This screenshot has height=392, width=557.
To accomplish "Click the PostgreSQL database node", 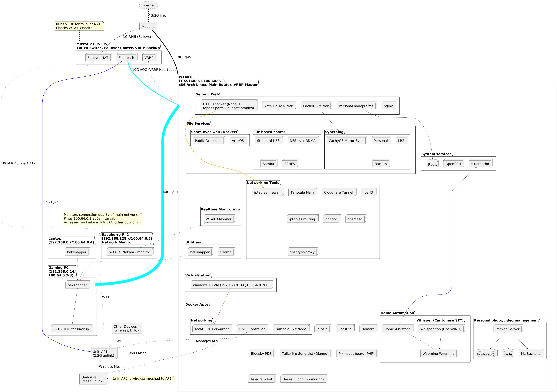I will (x=487, y=353).
